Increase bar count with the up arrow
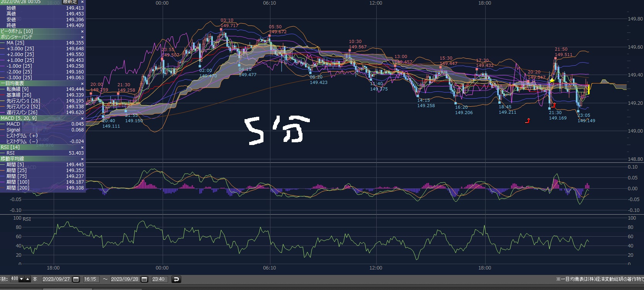 pyautogui.click(x=27, y=279)
